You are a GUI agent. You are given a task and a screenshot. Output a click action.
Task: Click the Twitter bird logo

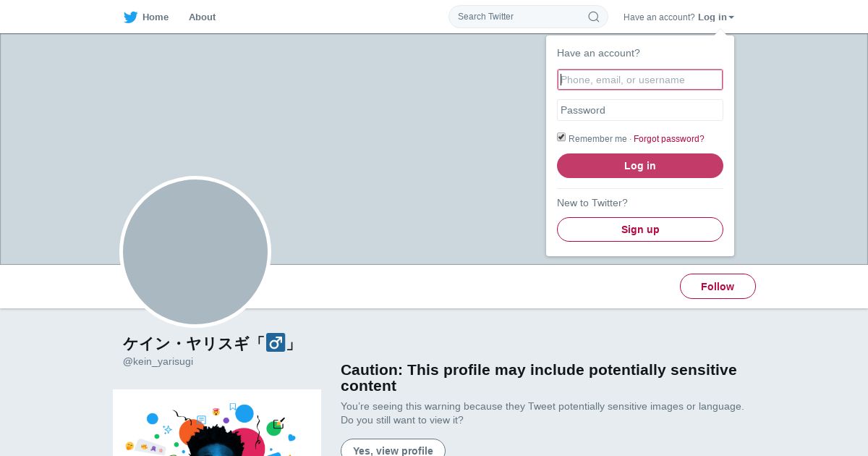(130, 17)
